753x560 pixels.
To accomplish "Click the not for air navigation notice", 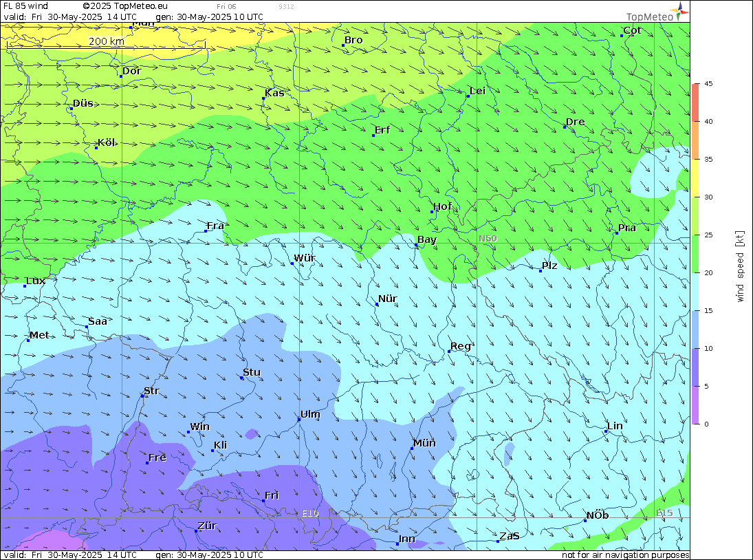I will pos(625,554).
